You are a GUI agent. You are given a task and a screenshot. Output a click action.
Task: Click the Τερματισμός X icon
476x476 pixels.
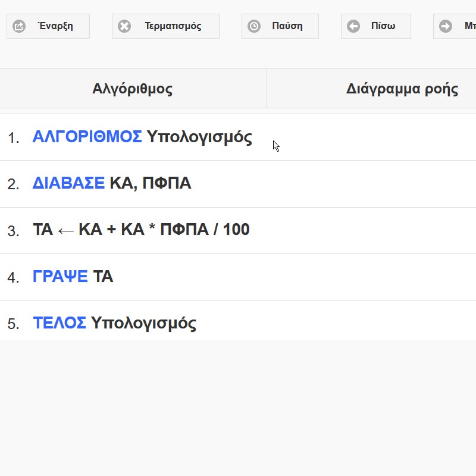(x=124, y=26)
